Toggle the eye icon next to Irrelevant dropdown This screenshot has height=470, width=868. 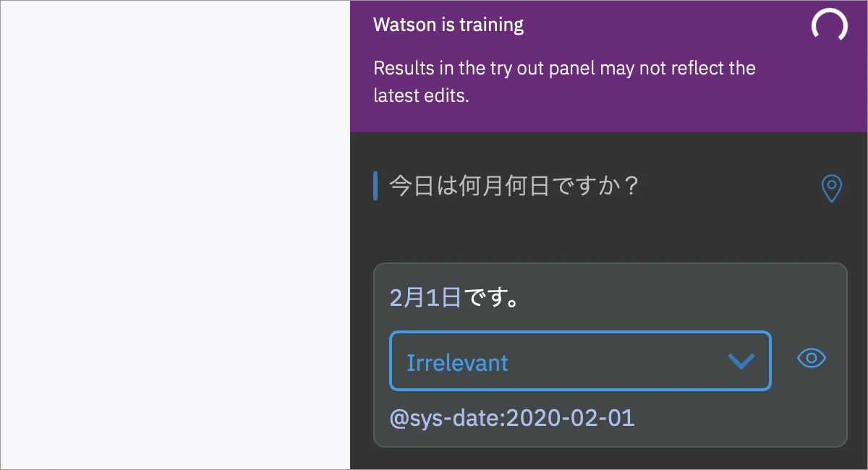pyautogui.click(x=812, y=358)
